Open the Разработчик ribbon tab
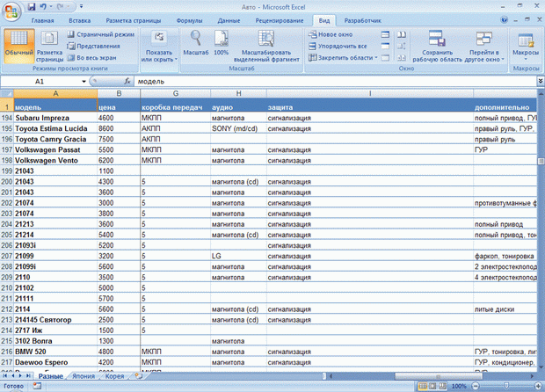Screen dimensions: 545x392 pyautogui.click(x=362, y=20)
